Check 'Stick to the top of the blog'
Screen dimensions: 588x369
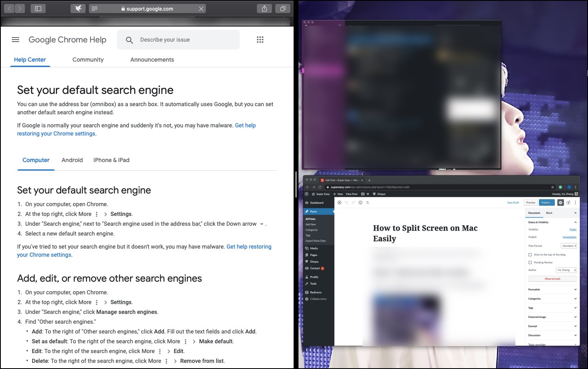[530, 255]
